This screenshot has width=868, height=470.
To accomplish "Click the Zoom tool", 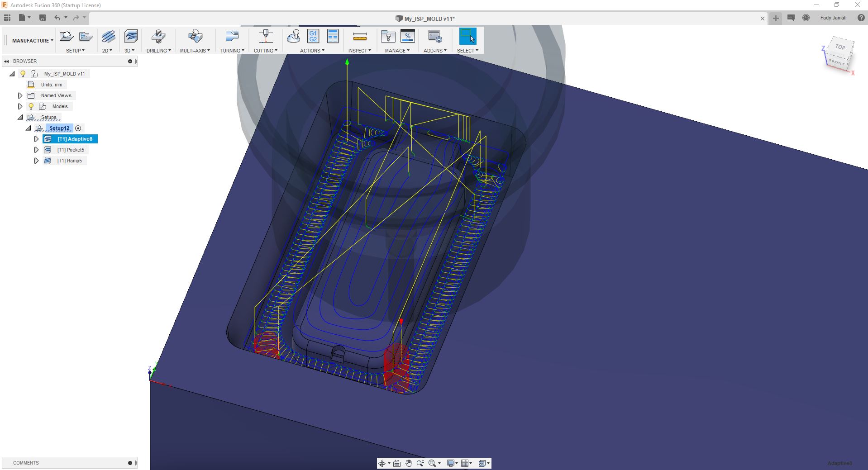I will [x=420, y=463].
